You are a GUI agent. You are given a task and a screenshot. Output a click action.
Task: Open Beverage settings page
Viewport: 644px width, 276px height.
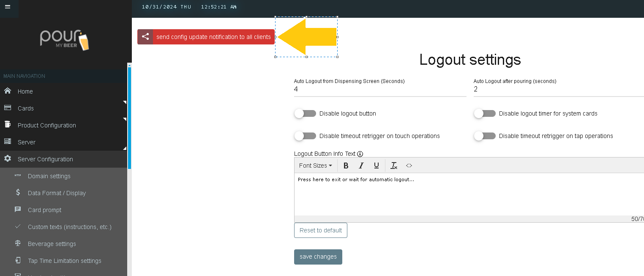(x=63, y=244)
